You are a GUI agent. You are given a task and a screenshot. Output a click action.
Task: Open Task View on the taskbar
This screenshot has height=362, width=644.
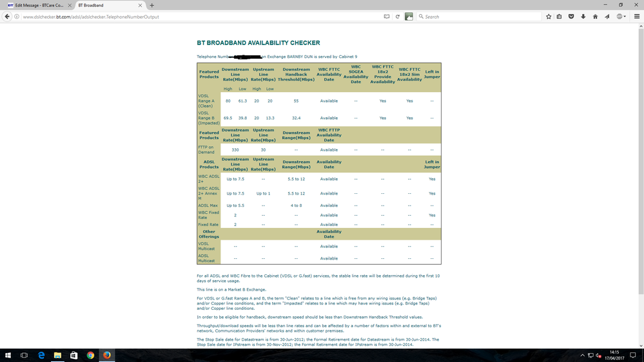[24, 355]
